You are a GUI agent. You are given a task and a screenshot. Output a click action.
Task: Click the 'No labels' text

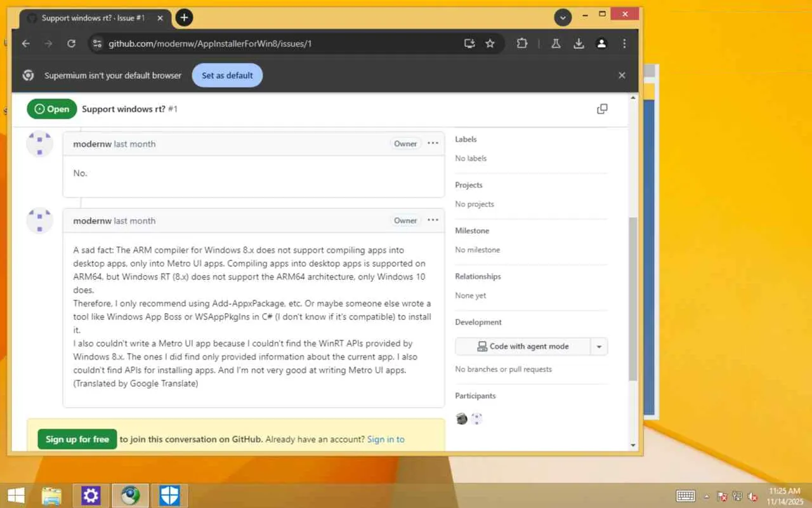click(471, 158)
